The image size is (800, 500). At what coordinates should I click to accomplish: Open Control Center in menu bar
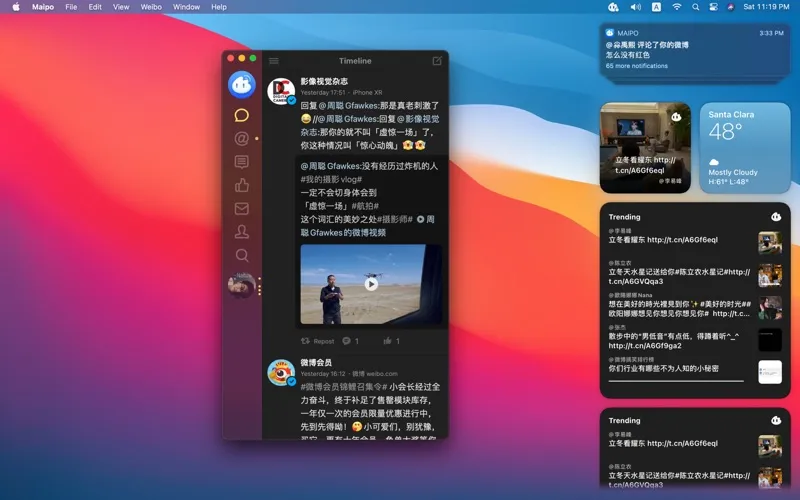point(713,7)
